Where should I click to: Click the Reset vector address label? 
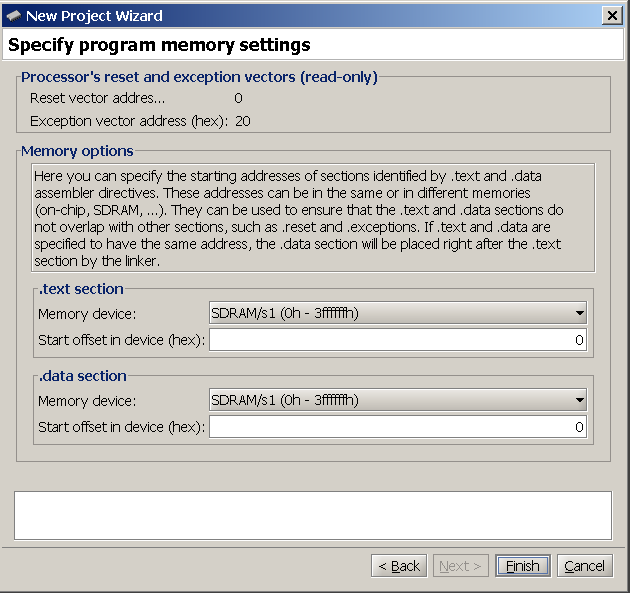(98, 98)
